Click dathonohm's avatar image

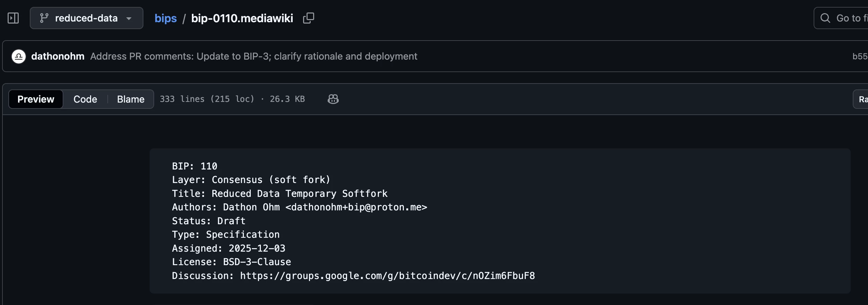(19, 56)
